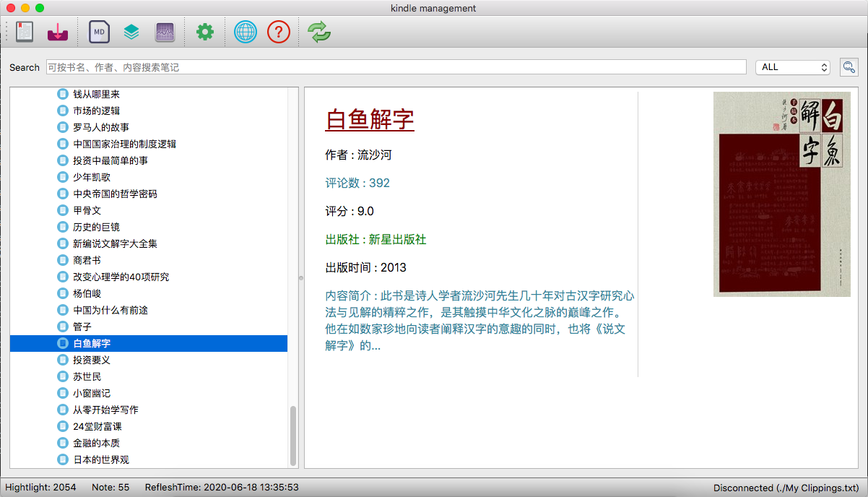
Task: Run search using the magnifier button
Action: 849,66
